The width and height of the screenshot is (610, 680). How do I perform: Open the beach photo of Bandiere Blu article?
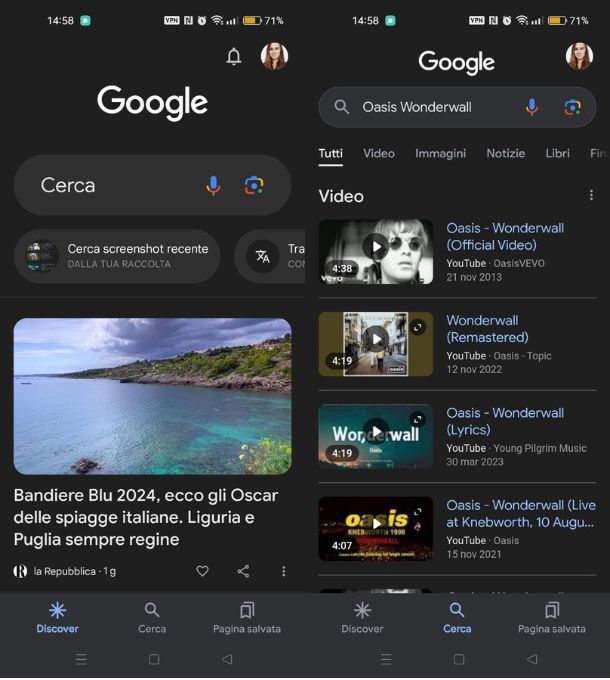click(153, 396)
